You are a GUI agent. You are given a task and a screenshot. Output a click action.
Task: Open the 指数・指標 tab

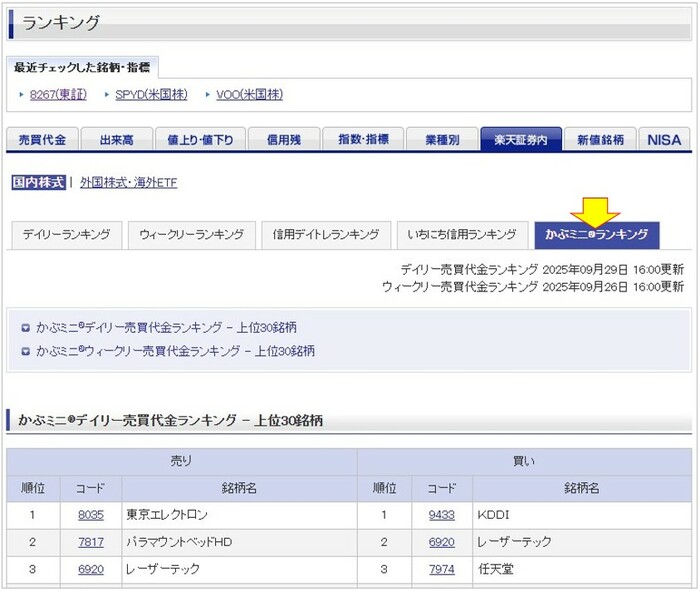click(x=363, y=140)
